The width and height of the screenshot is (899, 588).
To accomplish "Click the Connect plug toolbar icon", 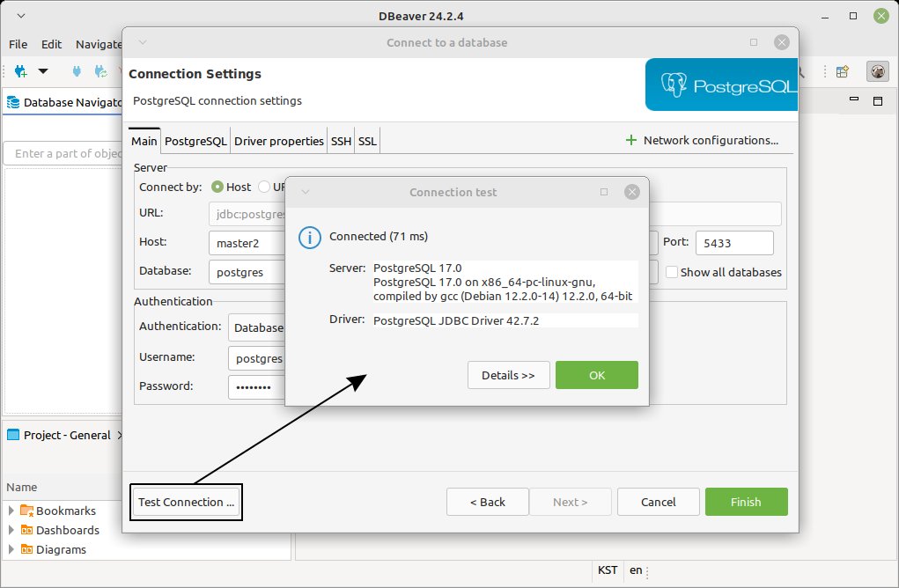I will point(77,71).
